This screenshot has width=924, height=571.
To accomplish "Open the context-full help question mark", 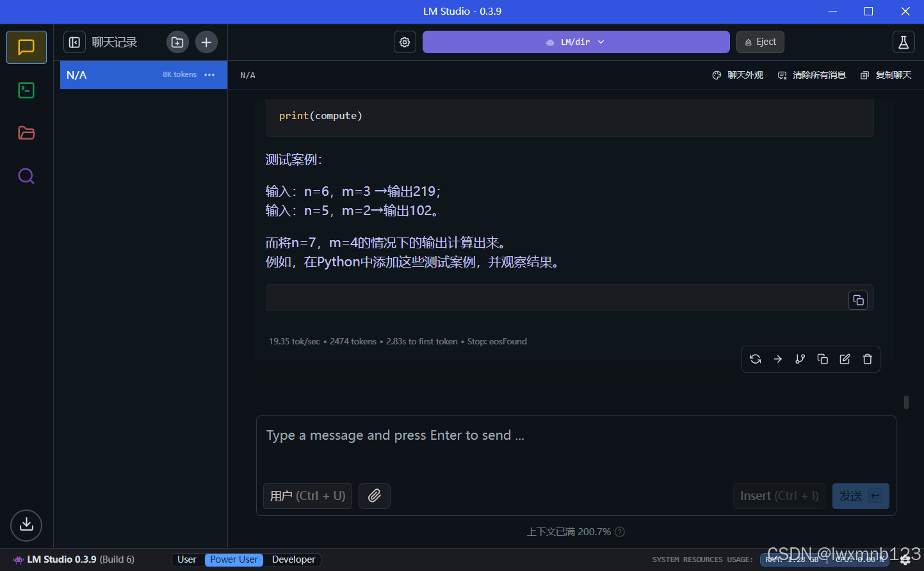I will click(x=620, y=532).
